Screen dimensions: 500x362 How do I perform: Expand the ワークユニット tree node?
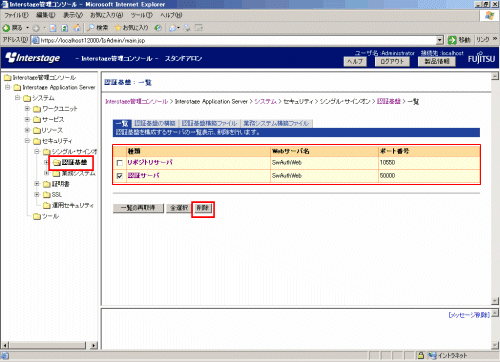tap(28, 109)
